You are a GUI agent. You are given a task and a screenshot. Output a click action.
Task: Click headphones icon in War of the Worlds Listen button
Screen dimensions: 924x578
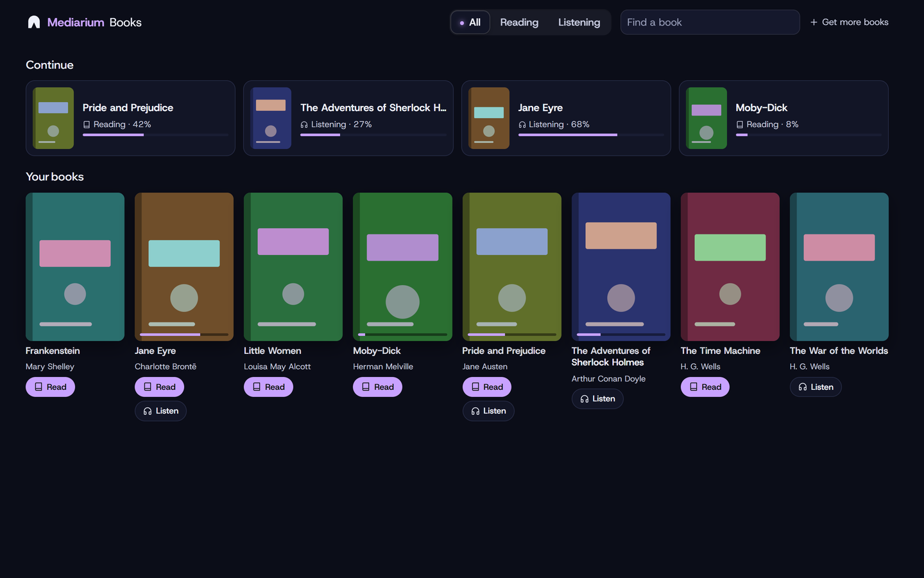click(x=803, y=387)
